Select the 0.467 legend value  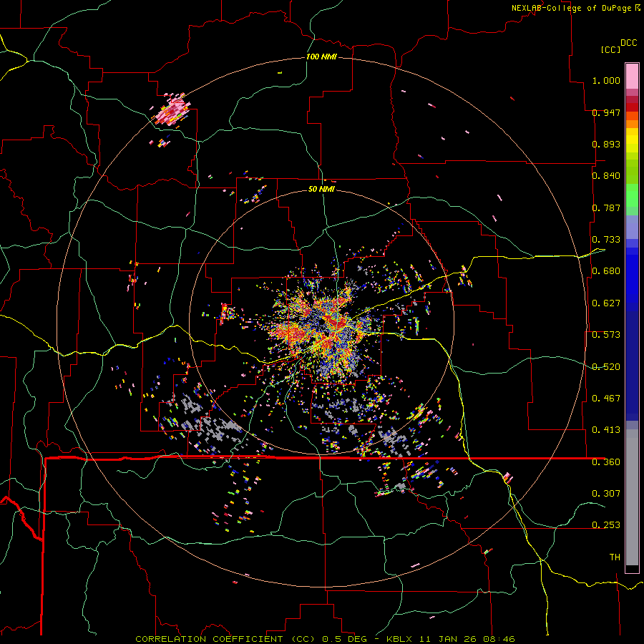click(606, 399)
